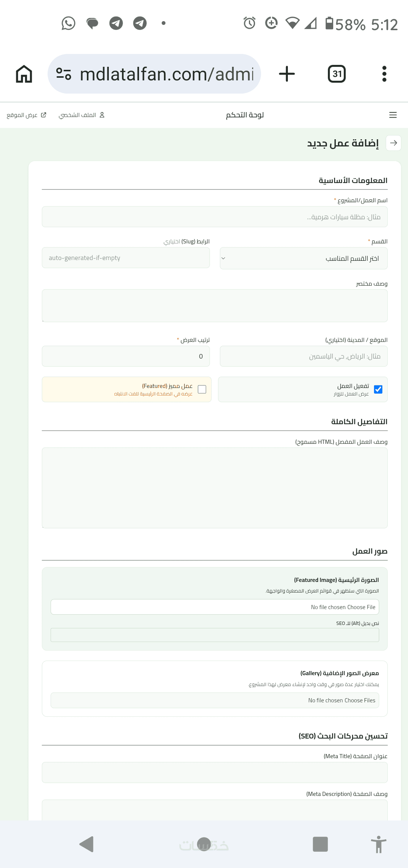408x868 pixels.
Task: Choose Files for the Gallery images
Action: point(215,700)
